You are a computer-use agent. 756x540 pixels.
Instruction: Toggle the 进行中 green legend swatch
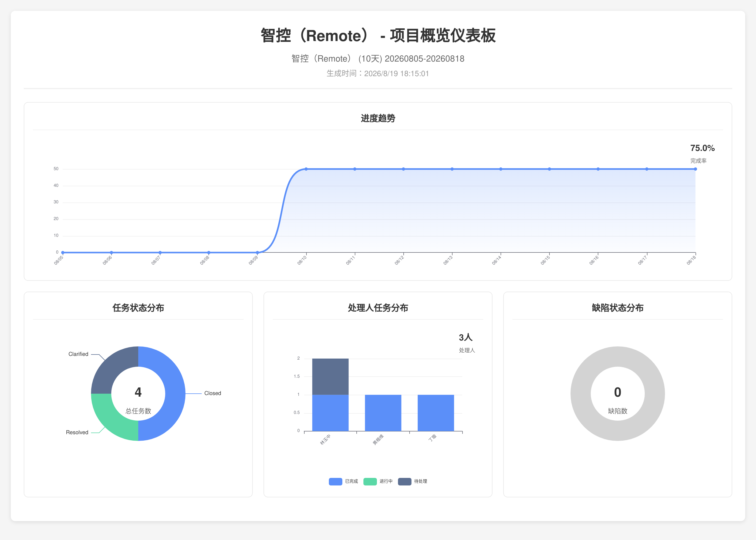(370, 481)
